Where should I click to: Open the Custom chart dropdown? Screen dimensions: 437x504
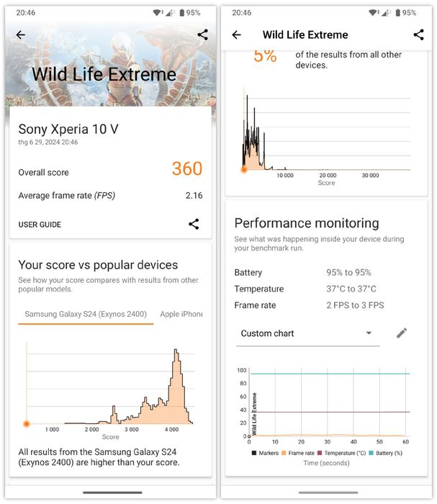(308, 333)
